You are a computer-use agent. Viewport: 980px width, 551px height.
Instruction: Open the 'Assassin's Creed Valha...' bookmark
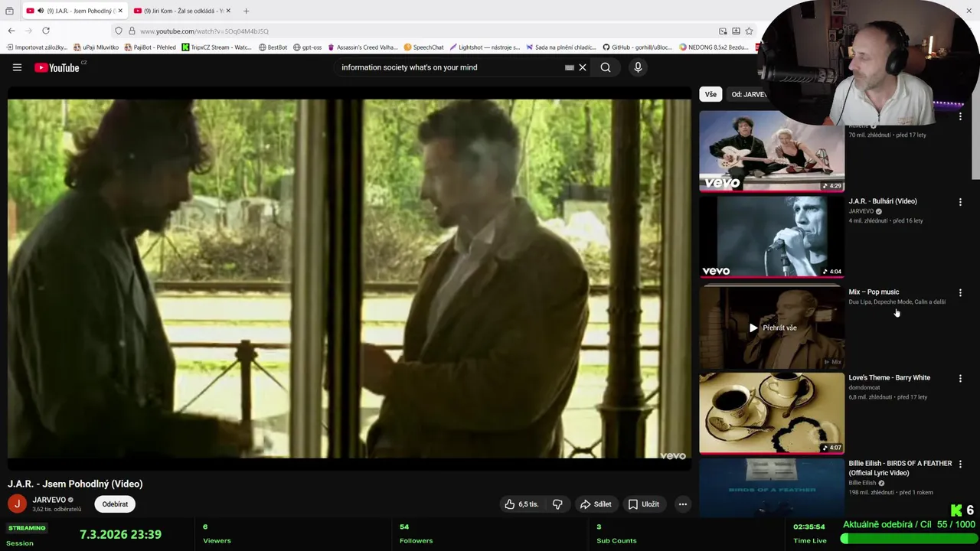(x=363, y=47)
